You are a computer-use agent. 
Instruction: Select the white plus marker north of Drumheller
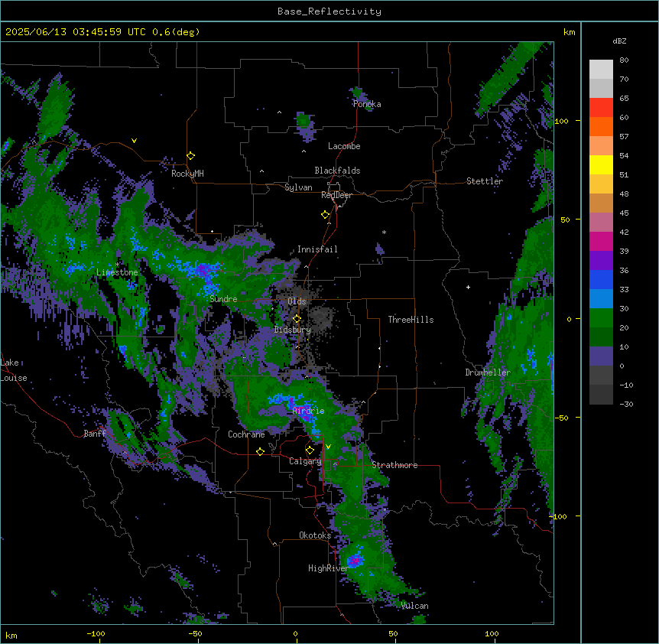point(468,287)
